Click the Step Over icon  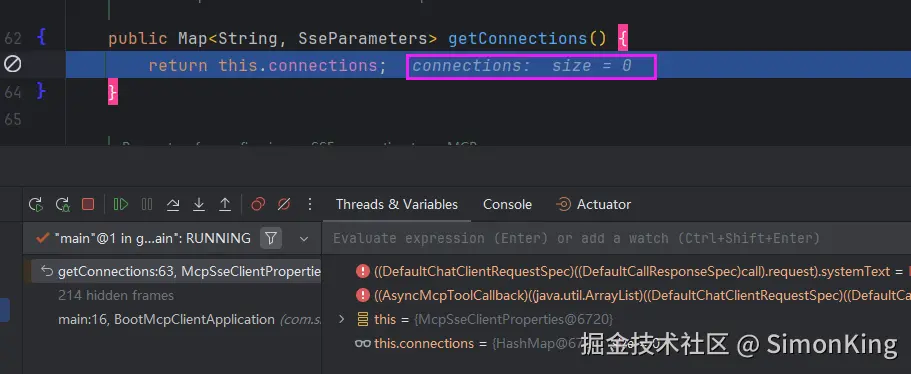coord(173,204)
